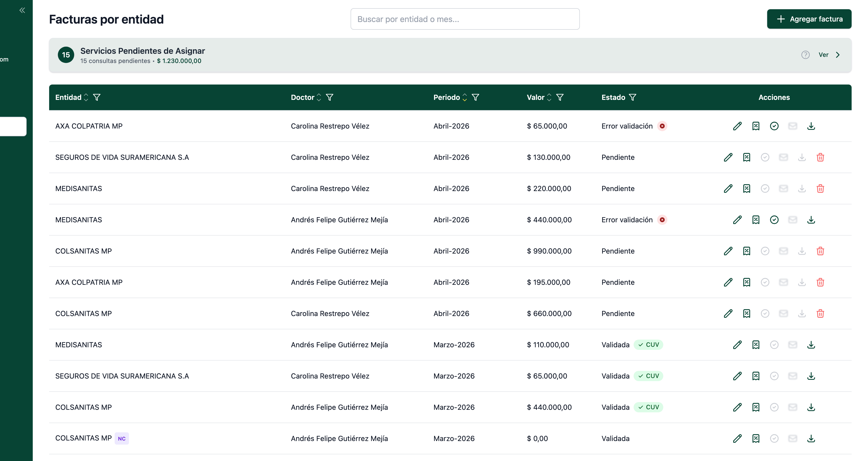
Task: Download the COLSANITAS MP $440.000,00 Marzo invoice
Action: (811, 407)
